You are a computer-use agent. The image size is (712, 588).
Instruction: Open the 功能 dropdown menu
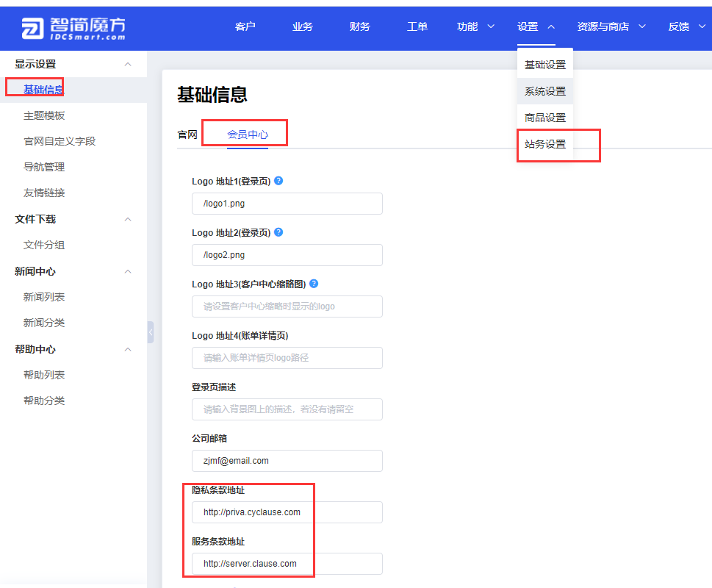475,26
